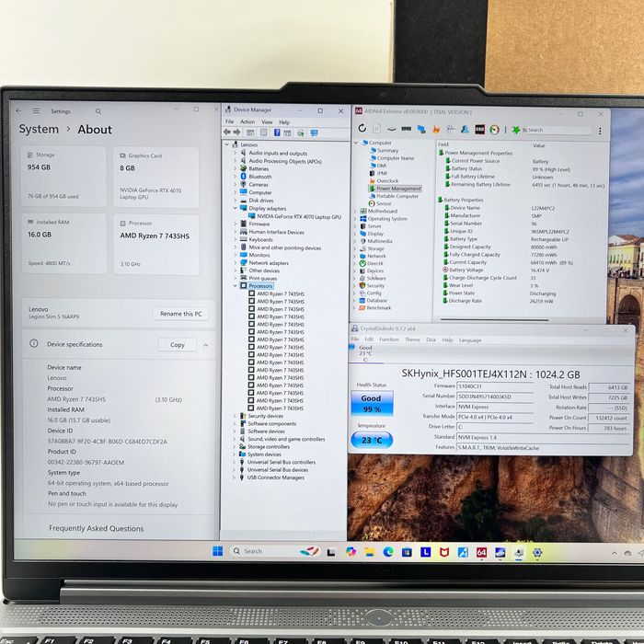Collapse Computer node in AIDA64 tree
Viewport: 644px width, 644px height.
pos(356,143)
